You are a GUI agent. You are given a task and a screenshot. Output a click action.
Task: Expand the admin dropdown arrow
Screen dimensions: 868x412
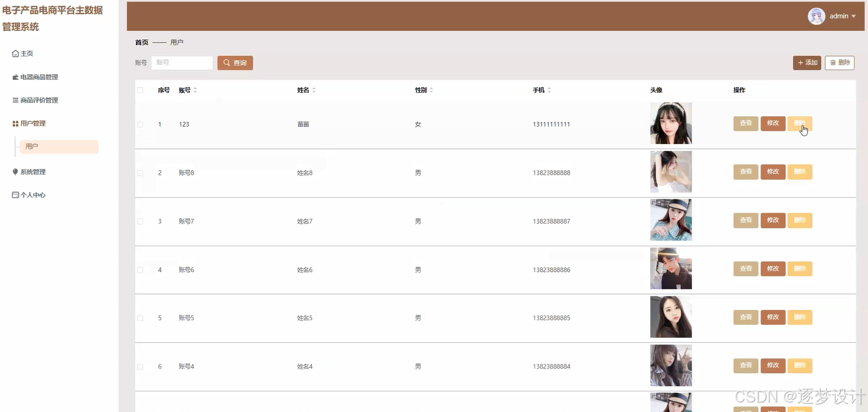(853, 16)
